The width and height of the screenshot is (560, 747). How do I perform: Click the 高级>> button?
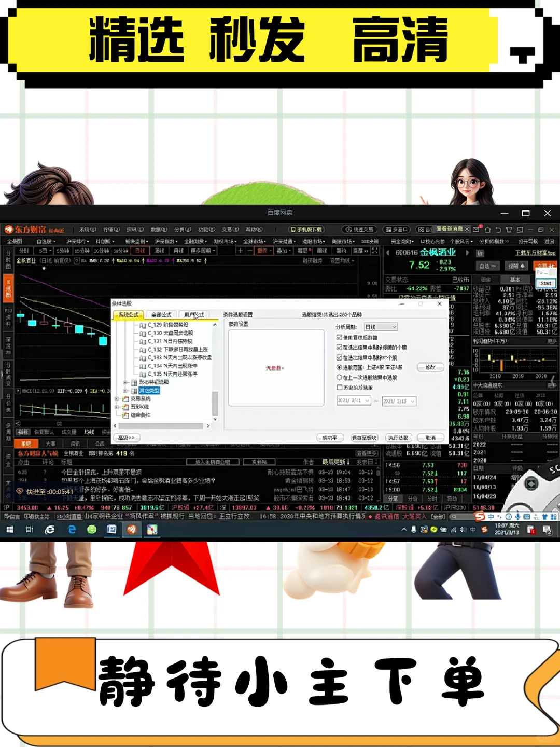(127, 438)
